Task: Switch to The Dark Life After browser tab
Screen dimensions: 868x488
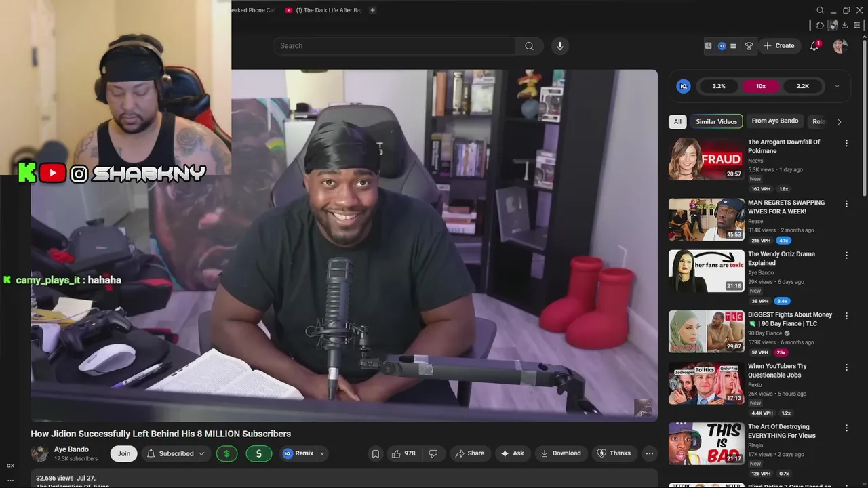Action: point(324,10)
